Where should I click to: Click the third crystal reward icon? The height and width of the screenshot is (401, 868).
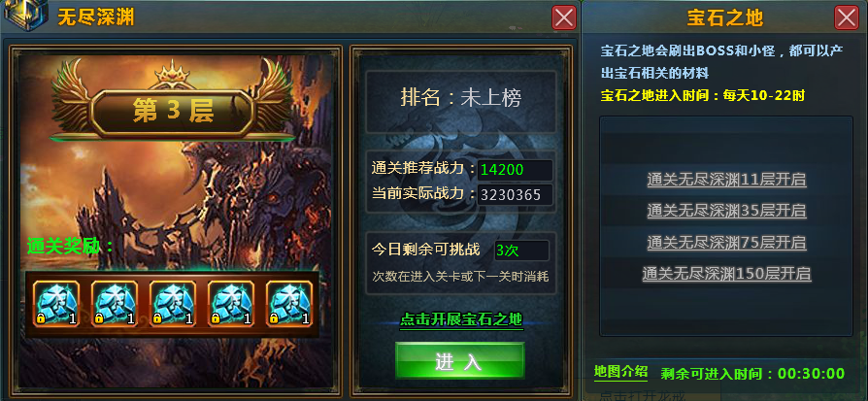(x=173, y=304)
